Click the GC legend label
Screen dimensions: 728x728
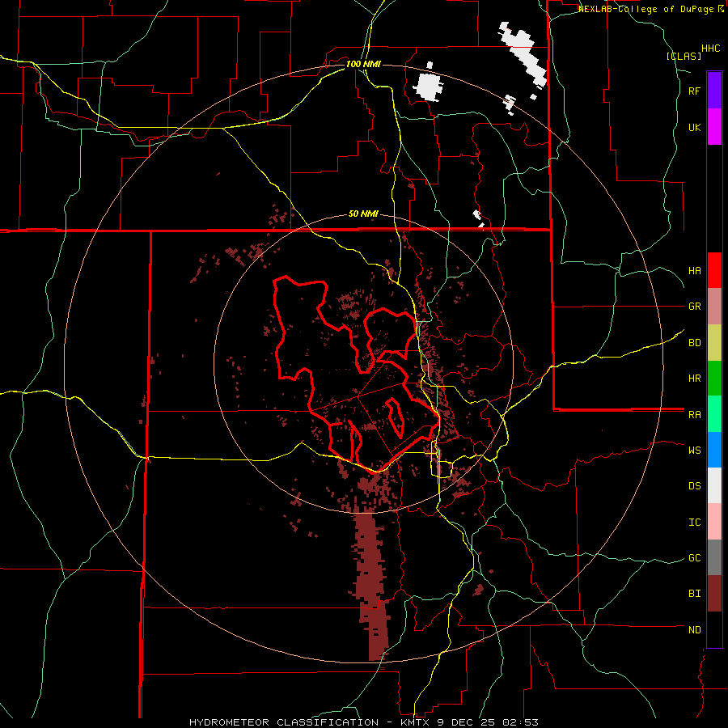tap(695, 557)
